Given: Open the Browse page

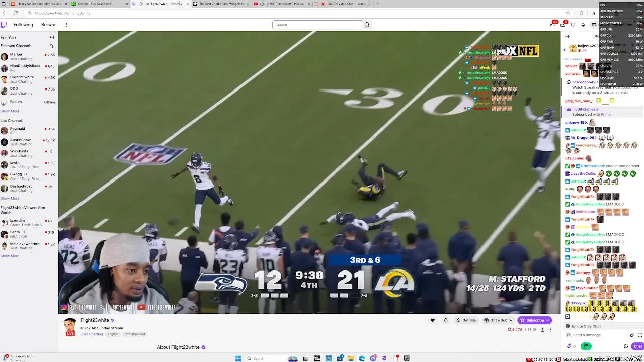Looking at the screenshot, I should 49,25.
